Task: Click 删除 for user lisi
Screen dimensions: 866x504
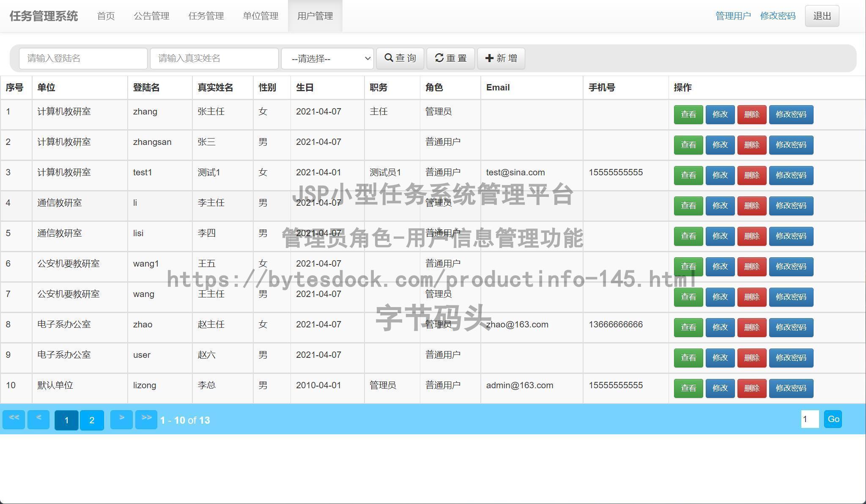Action: pyautogui.click(x=751, y=236)
